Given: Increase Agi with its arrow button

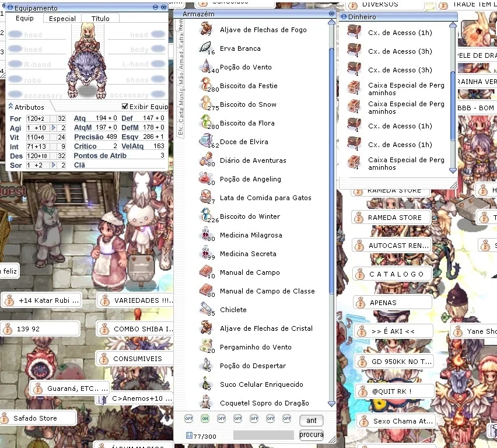Looking at the screenshot, I should pyautogui.click(x=54, y=128).
